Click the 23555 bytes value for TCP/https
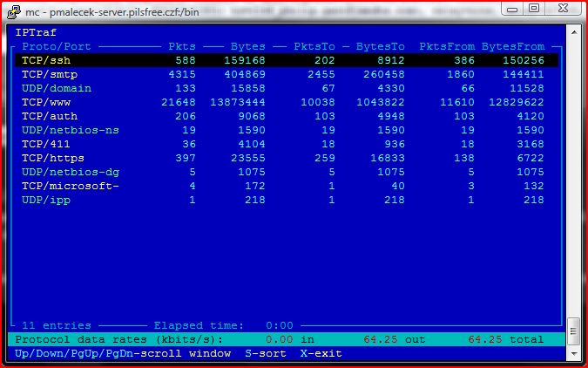The height and width of the screenshot is (368, 588). tap(248, 158)
